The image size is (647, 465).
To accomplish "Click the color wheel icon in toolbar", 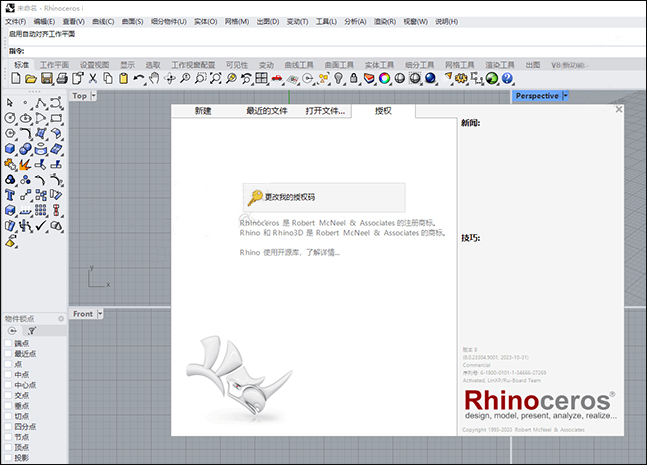I will tap(384, 78).
